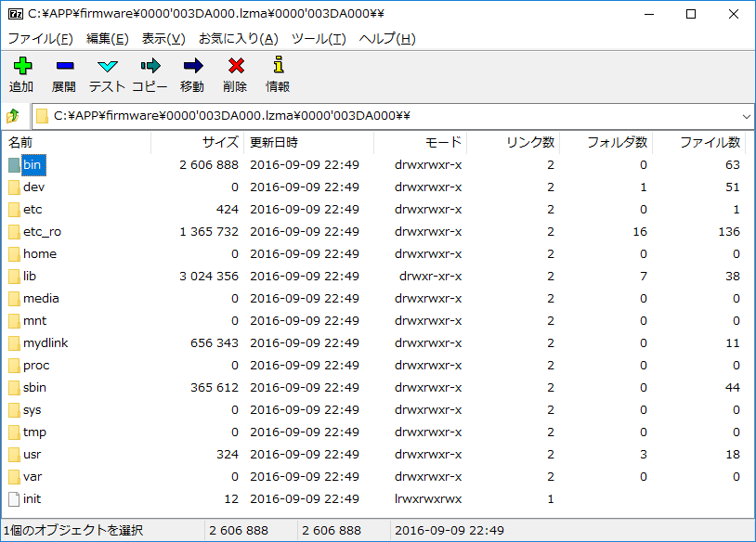Image resolution: width=756 pixels, height=542 pixels.
Task: Click status bar date 2016-09-09 22:49
Action: coord(450,531)
